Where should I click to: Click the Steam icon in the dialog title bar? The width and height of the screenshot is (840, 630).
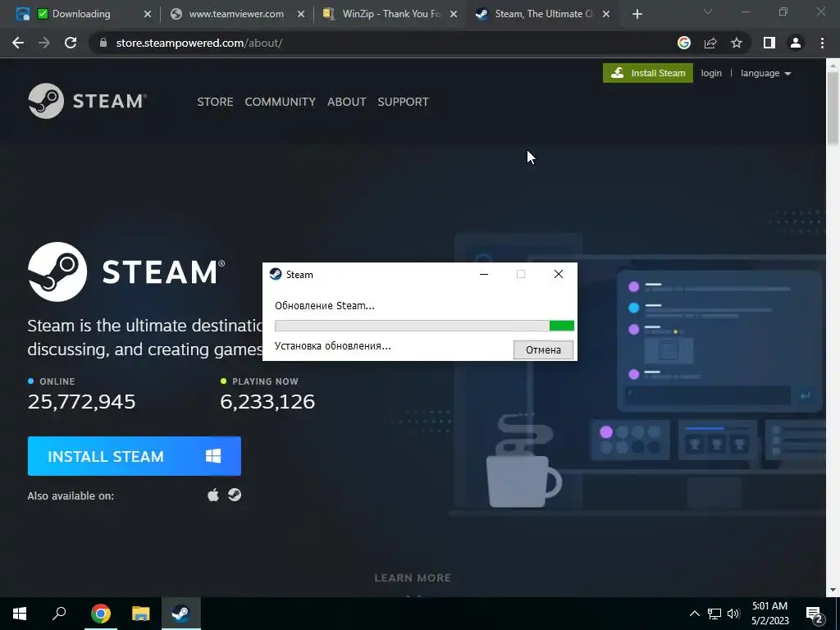coord(276,274)
